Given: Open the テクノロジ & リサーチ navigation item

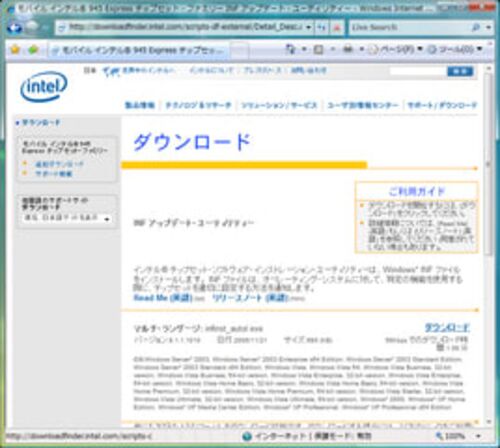Looking at the screenshot, I should pyautogui.click(x=198, y=106).
